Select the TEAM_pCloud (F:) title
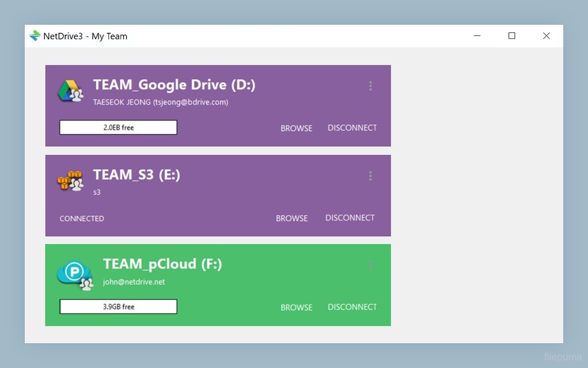588x368 pixels. coord(162,264)
